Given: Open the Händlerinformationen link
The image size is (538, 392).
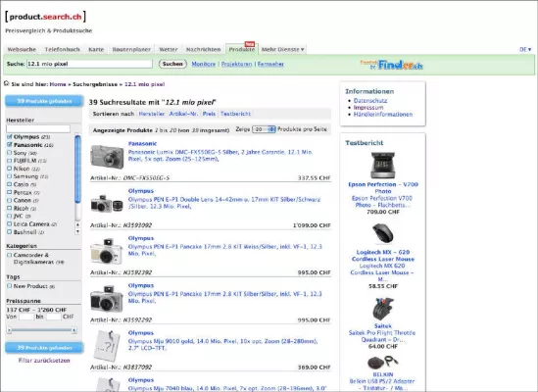Looking at the screenshot, I should (x=383, y=115).
